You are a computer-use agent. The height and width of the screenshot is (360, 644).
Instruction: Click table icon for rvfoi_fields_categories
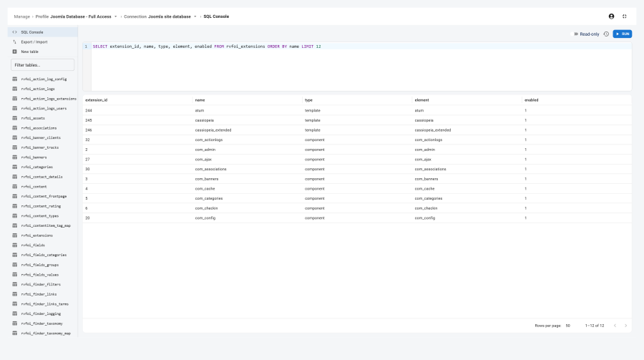15,256
